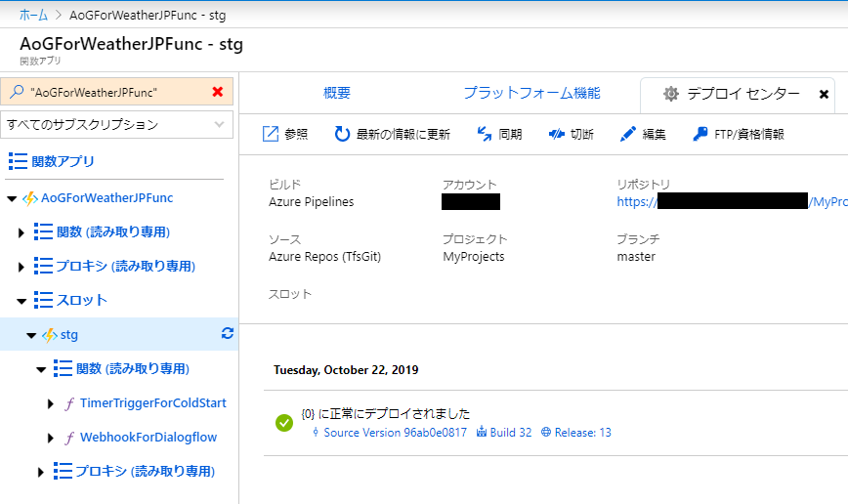848x504 pixels.
Task: Open WebhookForDialogflow function
Action: pos(148,437)
